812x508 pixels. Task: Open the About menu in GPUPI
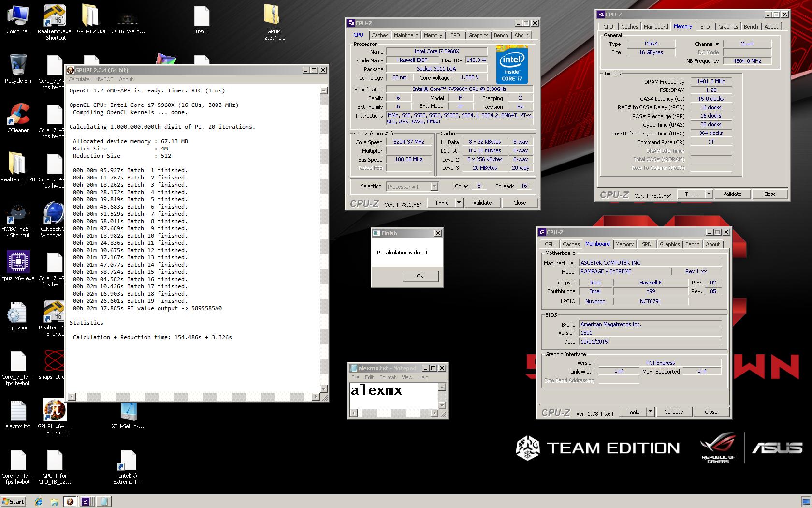[126, 79]
